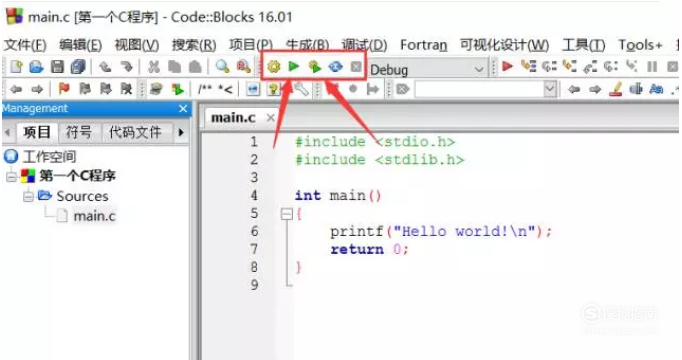Open the empty search combo box dropdown
Image resolution: width=682 pixels, height=360 pixels.
[x=550, y=89]
